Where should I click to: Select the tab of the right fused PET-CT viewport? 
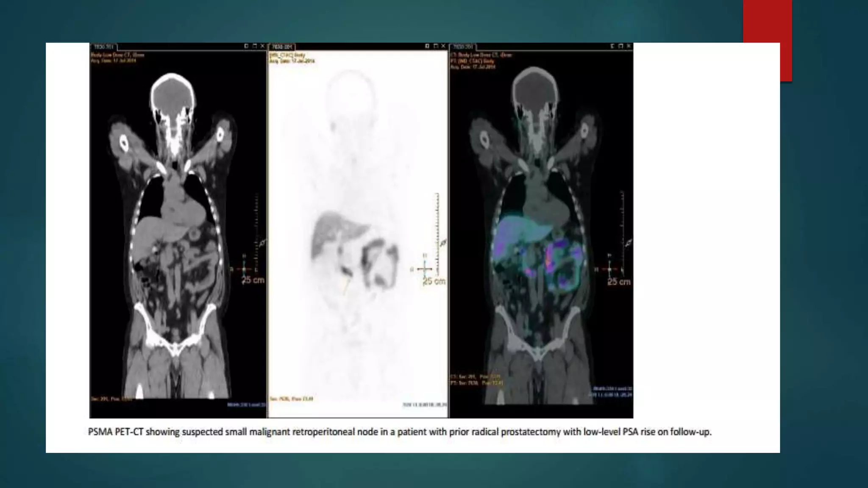tap(463, 47)
